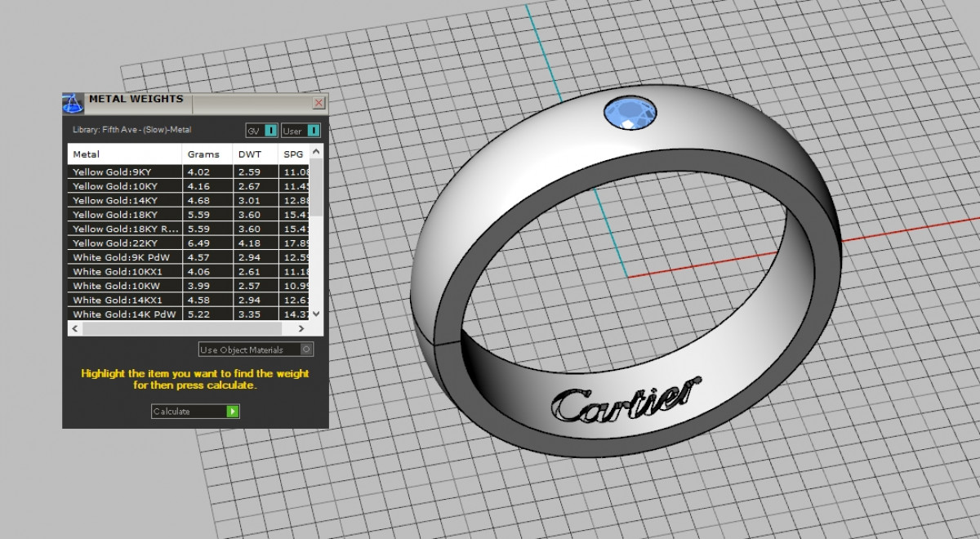This screenshot has height=539, width=980.
Task: Click the SPG column header
Action: [294, 154]
